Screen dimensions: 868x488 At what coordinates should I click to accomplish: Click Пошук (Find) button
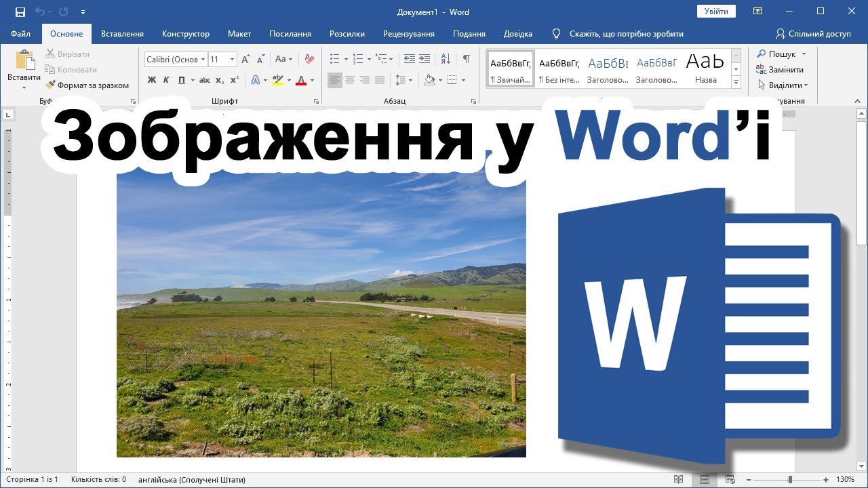(776, 54)
